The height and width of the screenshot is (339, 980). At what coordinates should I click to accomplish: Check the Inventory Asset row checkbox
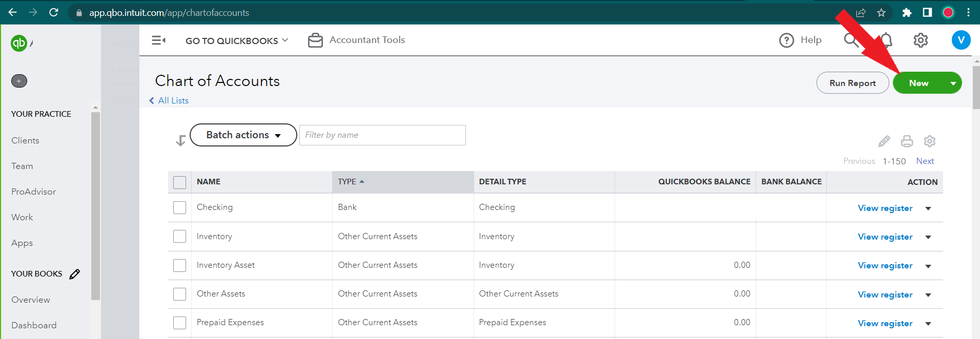pos(179,265)
